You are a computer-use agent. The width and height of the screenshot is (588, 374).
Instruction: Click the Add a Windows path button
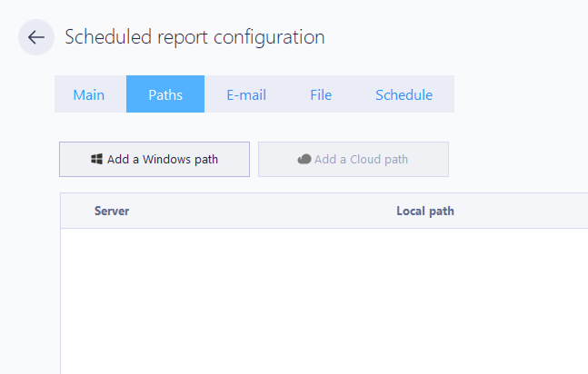point(154,159)
